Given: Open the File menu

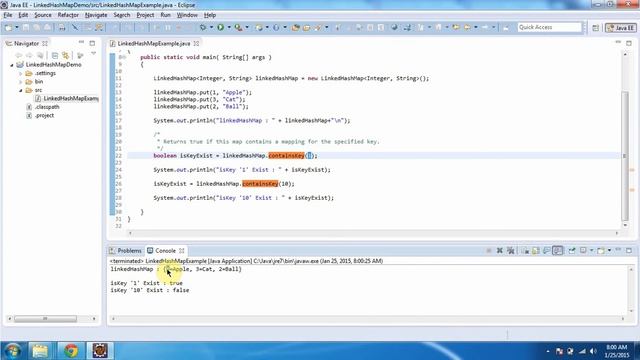Looking at the screenshot, I should 8,15.
